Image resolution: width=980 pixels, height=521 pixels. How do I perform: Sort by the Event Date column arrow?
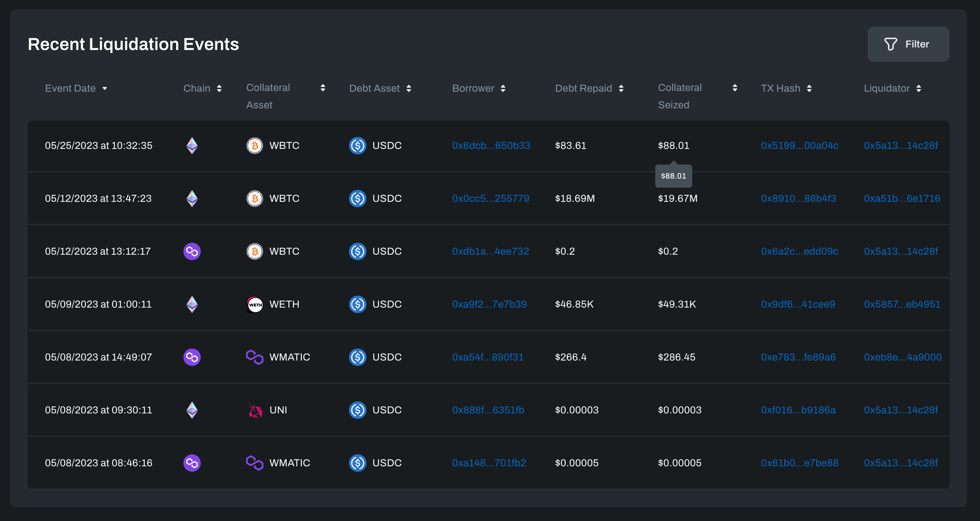pos(105,89)
